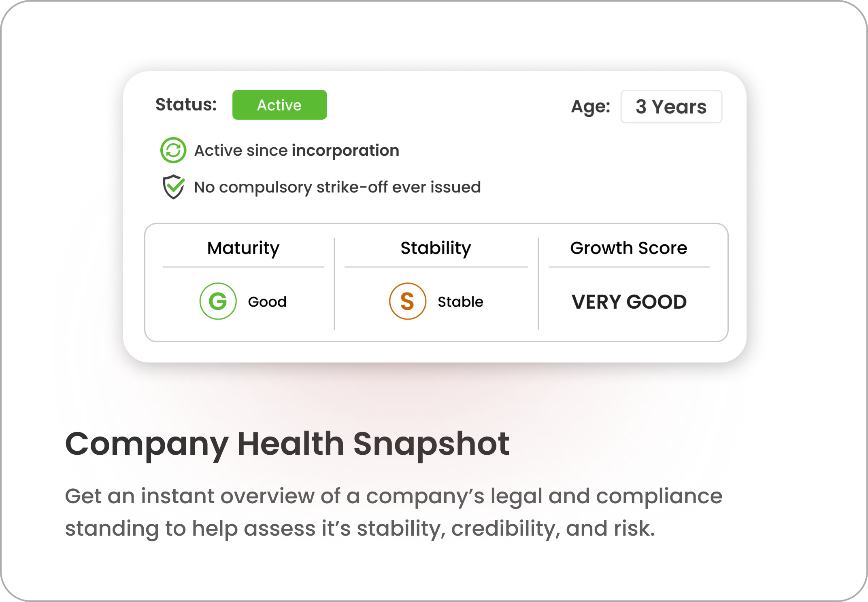Click the shield checkmark icon
This screenshot has width=868, height=602.
pyautogui.click(x=173, y=187)
